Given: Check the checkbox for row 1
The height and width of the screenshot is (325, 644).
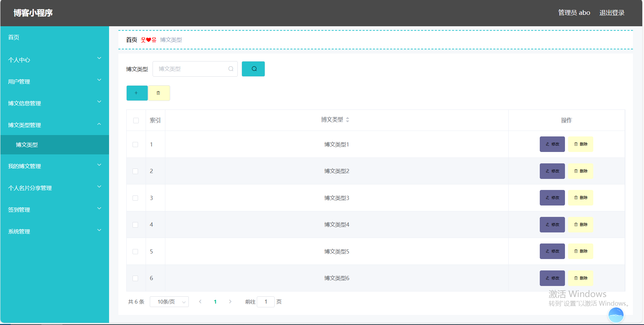Looking at the screenshot, I should pyautogui.click(x=135, y=144).
